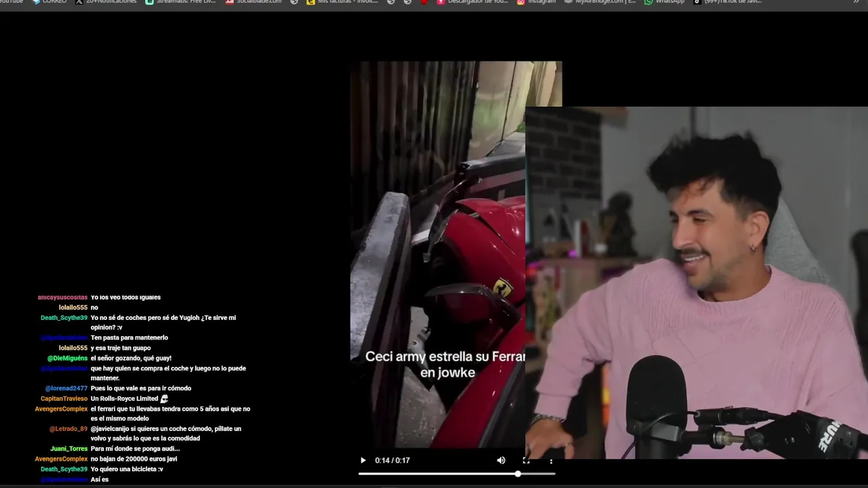Open the video's three-dot options menu
Screen dimensions: 868x488
(551, 460)
